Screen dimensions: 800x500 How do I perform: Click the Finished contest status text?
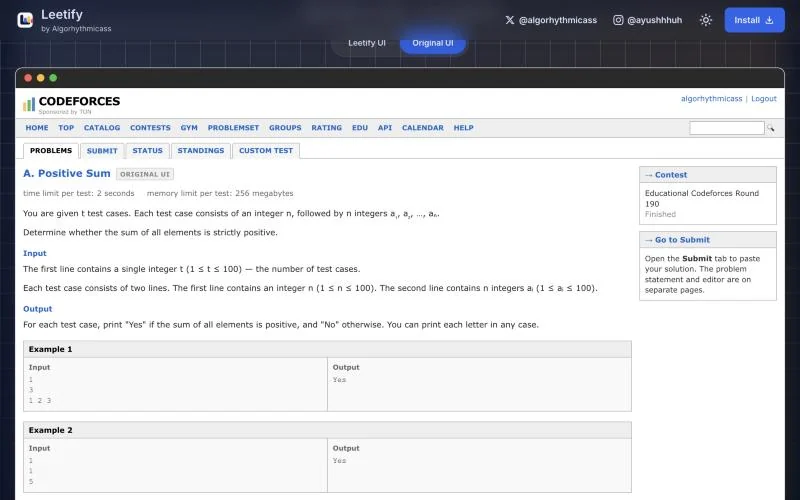(660, 214)
